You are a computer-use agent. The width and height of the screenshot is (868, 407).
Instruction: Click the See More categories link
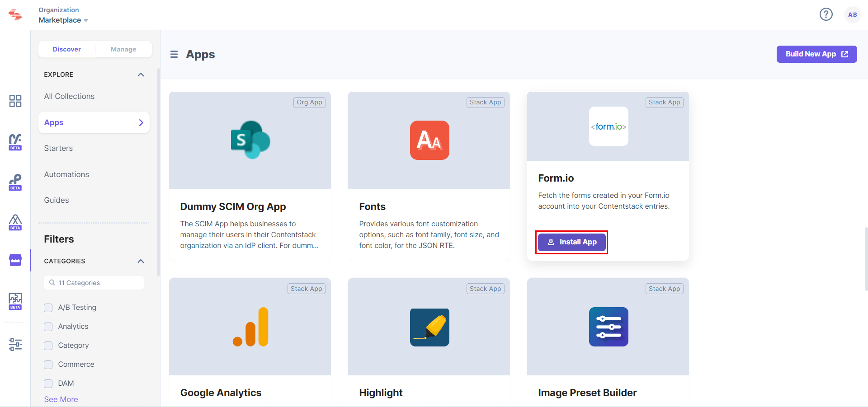pyautogui.click(x=61, y=399)
